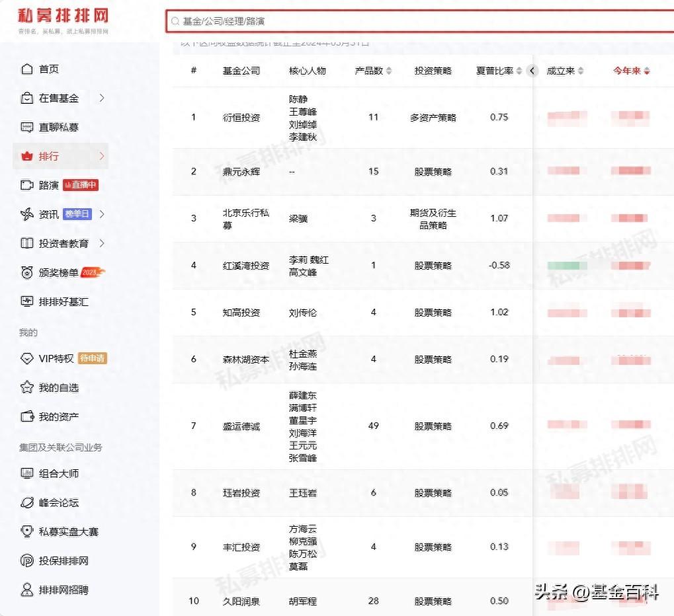Sort the table by 夏普比率
Image resolution: width=674 pixels, height=616 pixels.
click(x=519, y=71)
